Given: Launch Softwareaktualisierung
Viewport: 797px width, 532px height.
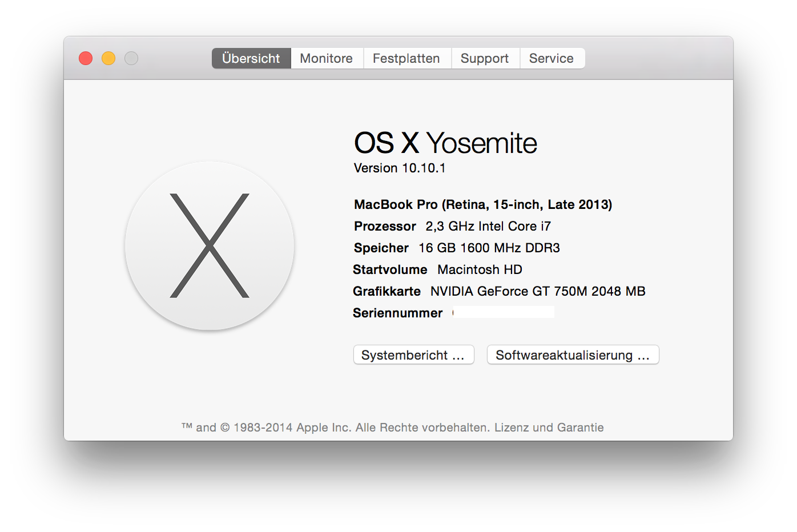Looking at the screenshot, I should (573, 354).
